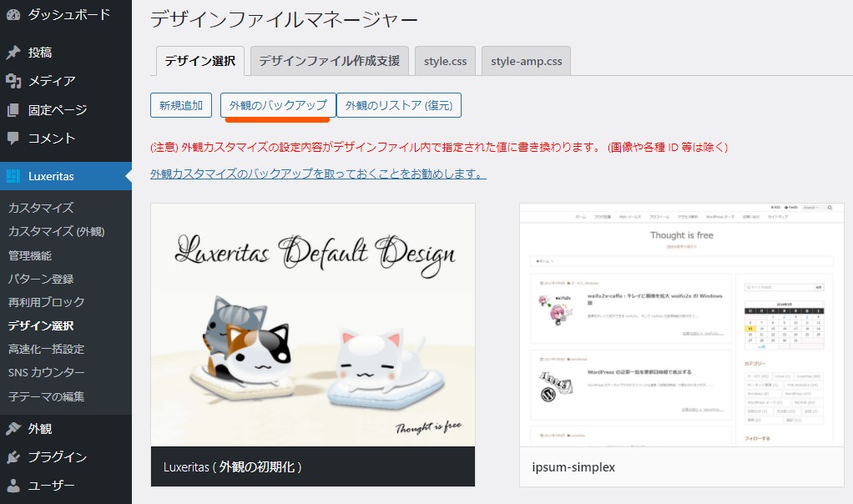
Task: Follow the backup recommendation link
Action: (x=318, y=174)
